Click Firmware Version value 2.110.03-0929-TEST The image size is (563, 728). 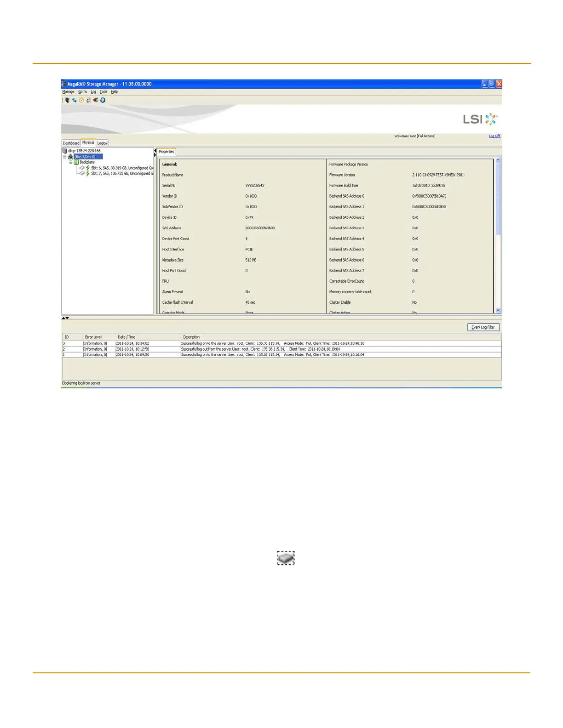[x=439, y=175]
